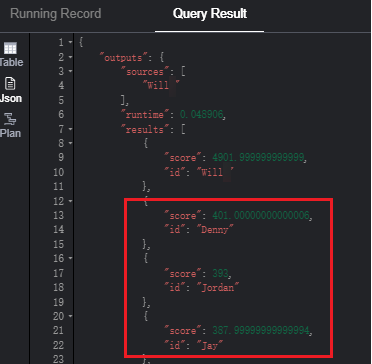Click line number 6 in the gutter

click(61, 114)
